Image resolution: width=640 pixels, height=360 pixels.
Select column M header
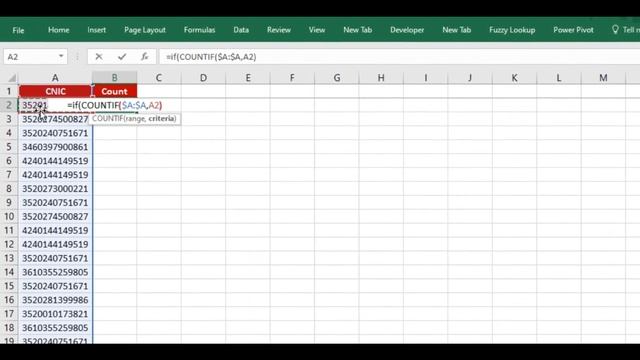tap(603, 78)
